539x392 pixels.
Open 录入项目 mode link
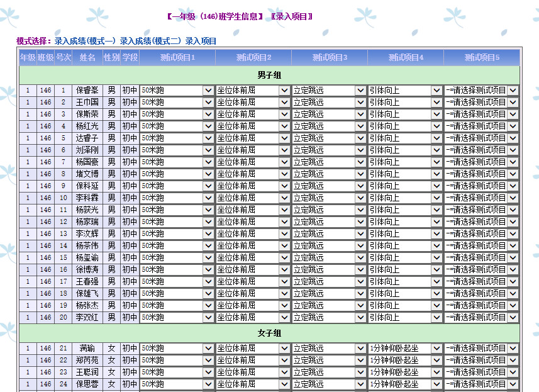coord(201,42)
